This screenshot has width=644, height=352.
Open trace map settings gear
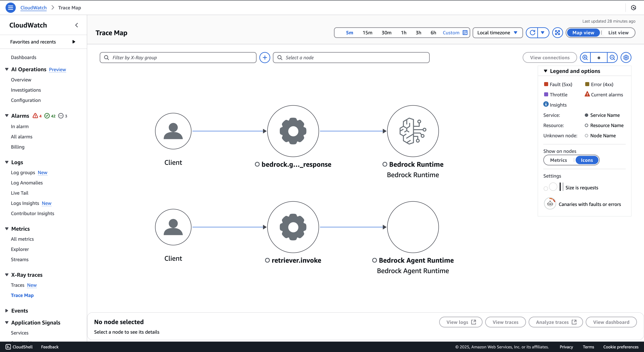point(626,58)
